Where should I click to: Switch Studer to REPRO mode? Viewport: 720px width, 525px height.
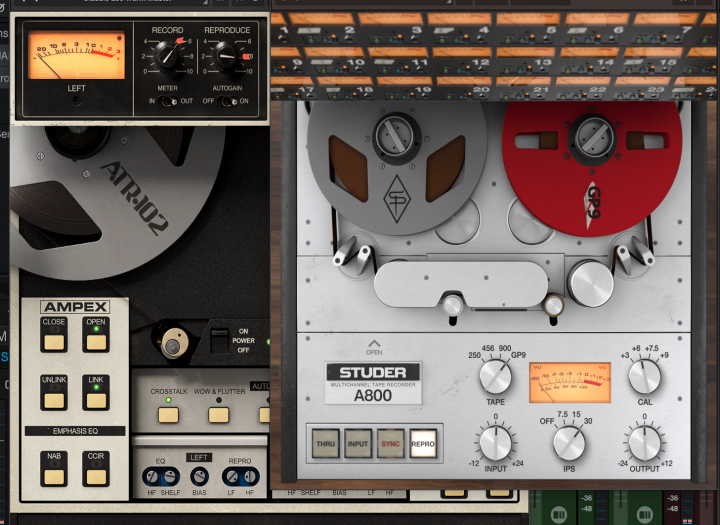[424, 442]
